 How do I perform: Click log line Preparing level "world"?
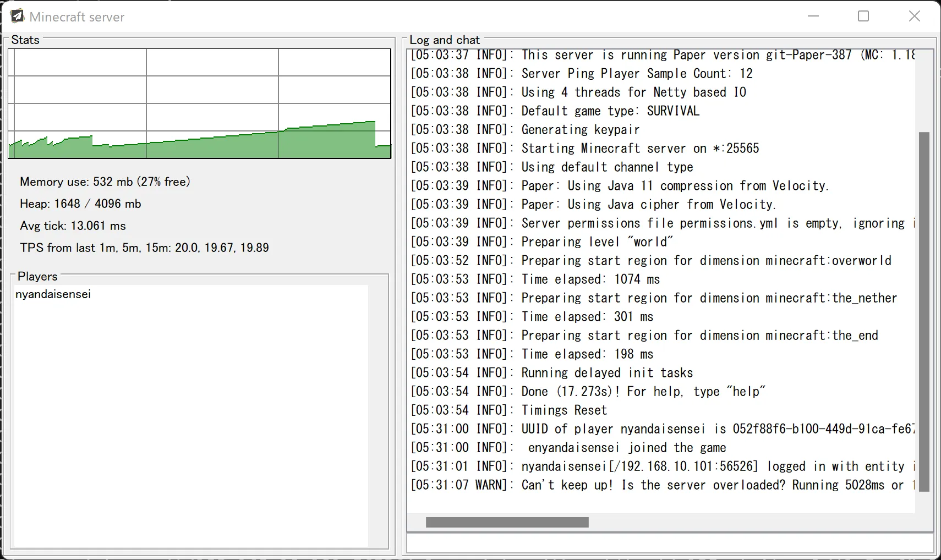pos(542,242)
